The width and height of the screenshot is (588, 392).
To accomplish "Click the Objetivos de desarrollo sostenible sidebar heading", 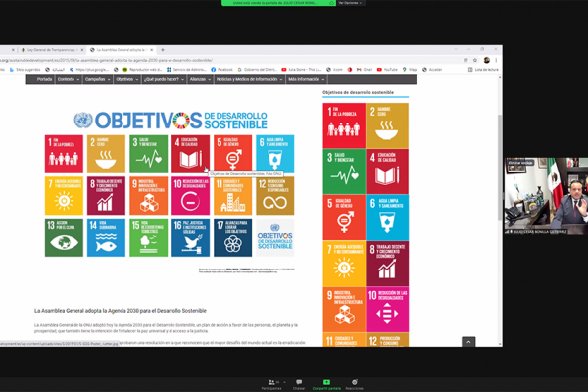I will (358, 92).
